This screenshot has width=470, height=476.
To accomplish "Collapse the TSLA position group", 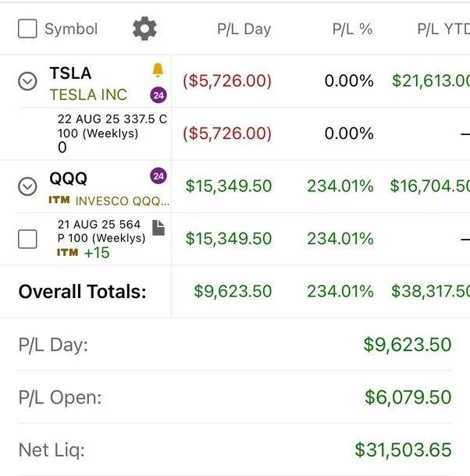I will [x=27, y=81].
